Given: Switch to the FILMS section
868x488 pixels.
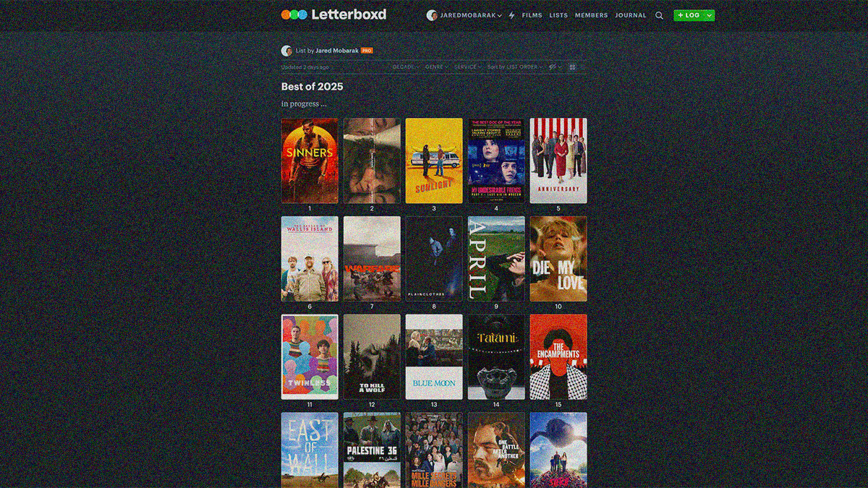Looking at the screenshot, I should click(532, 14).
